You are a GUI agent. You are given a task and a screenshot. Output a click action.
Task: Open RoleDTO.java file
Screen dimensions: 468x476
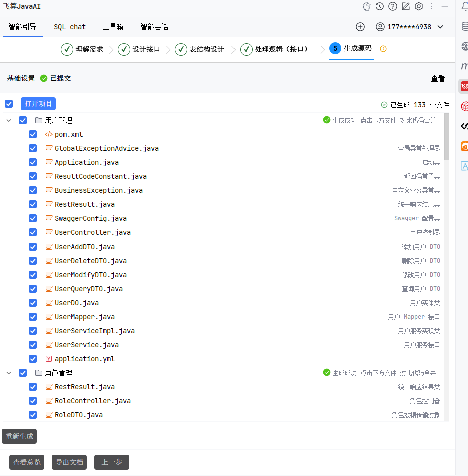tap(79, 415)
